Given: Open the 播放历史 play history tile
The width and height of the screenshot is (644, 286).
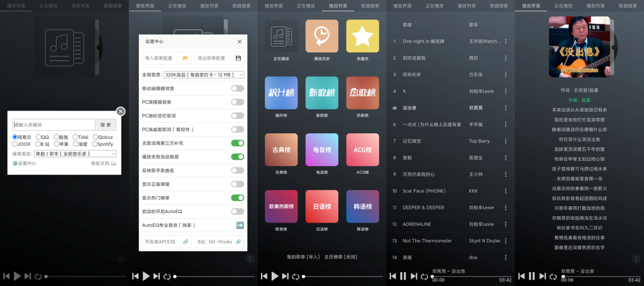Looking at the screenshot, I should 322,36.
